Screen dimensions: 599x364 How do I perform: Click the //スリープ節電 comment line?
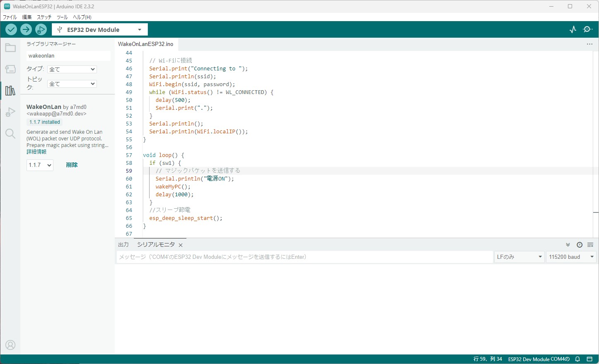(170, 210)
